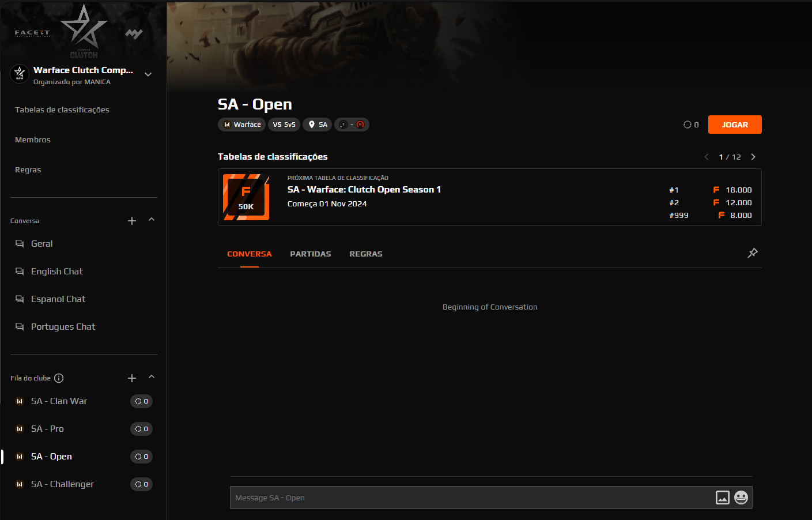Click the FACEIT logo in the sidebar
The image size is (812, 520).
pyautogui.click(x=31, y=33)
